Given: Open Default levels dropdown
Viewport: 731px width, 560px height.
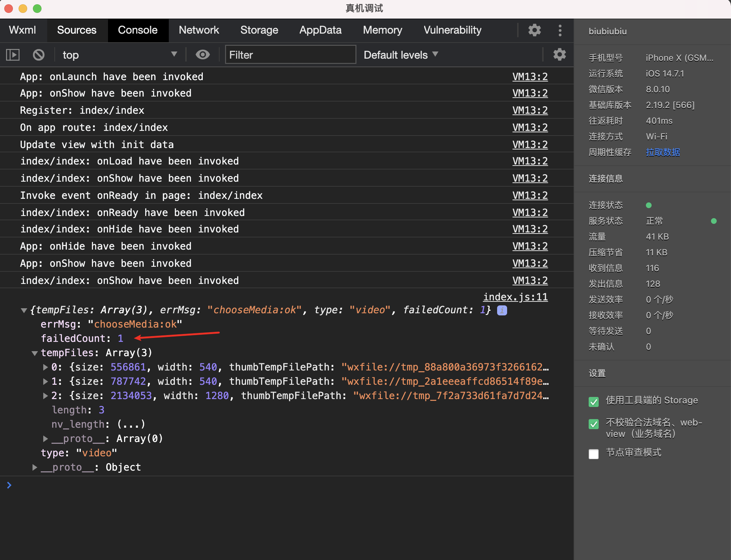Looking at the screenshot, I should coord(401,55).
